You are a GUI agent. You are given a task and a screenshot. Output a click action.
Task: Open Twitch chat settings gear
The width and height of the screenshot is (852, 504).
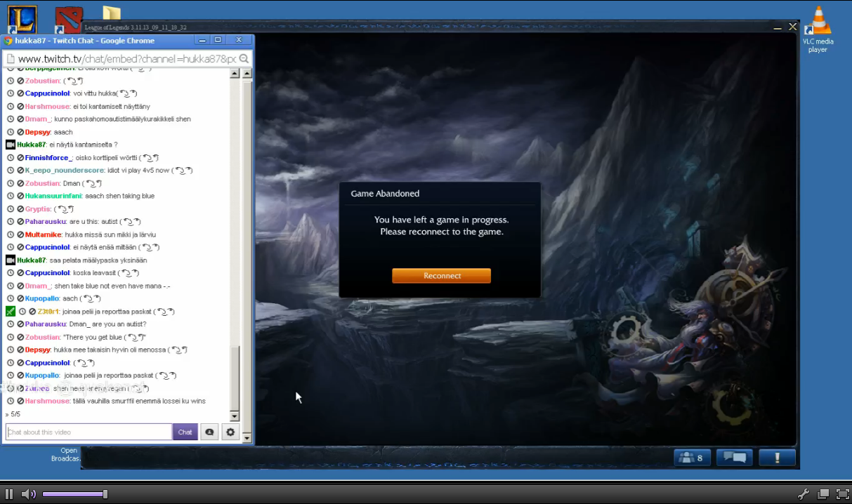coord(230,432)
